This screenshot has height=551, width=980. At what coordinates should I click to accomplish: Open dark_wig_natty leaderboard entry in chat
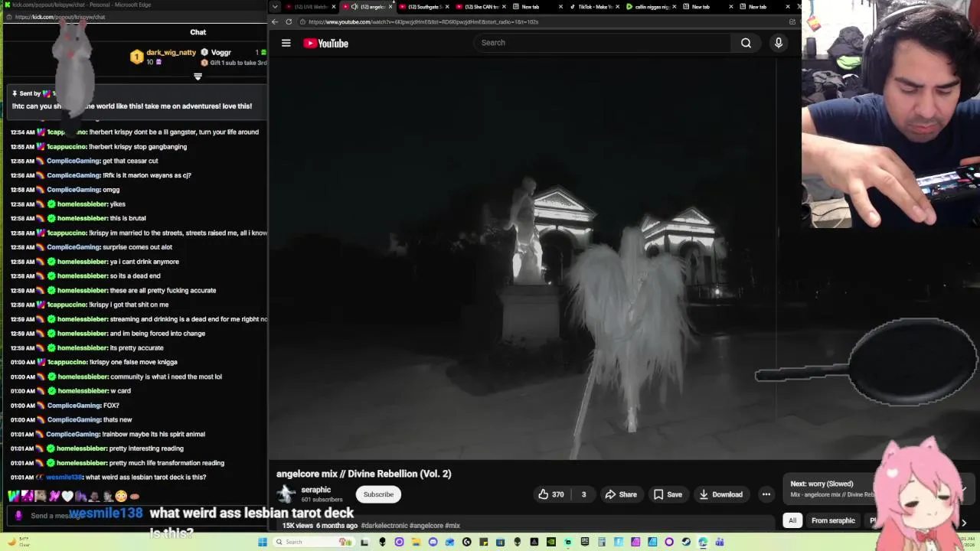(163, 57)
